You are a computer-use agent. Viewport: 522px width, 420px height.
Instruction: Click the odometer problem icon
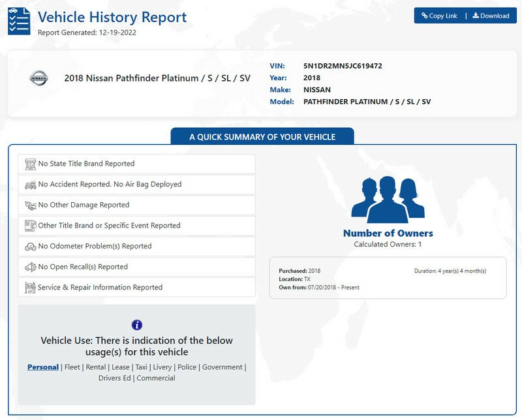click(x=30, y=247)
